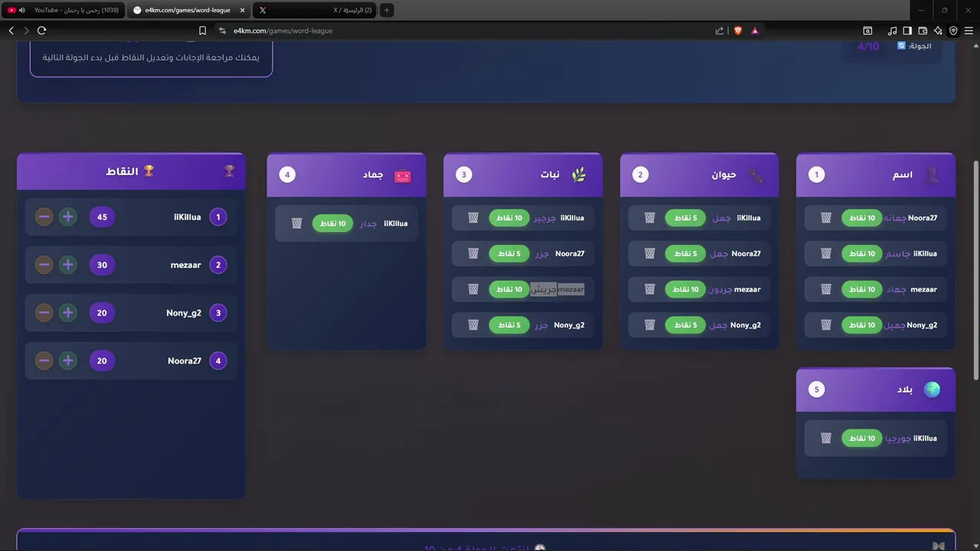
Task: Click the 10 نقاط badge for جدار
Action: pyautogui.click(x=333, y=223)
